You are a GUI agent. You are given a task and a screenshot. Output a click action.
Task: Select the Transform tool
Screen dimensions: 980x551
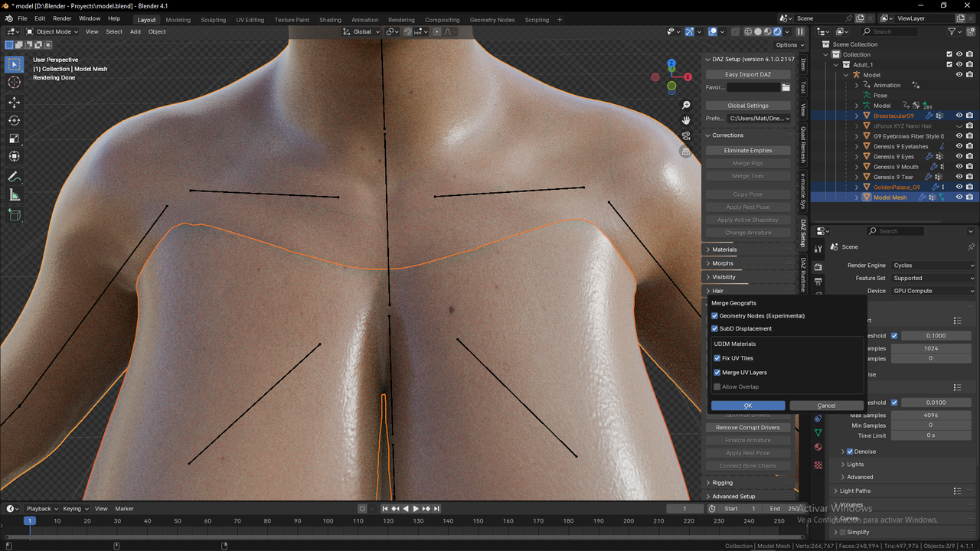(15, 157)
